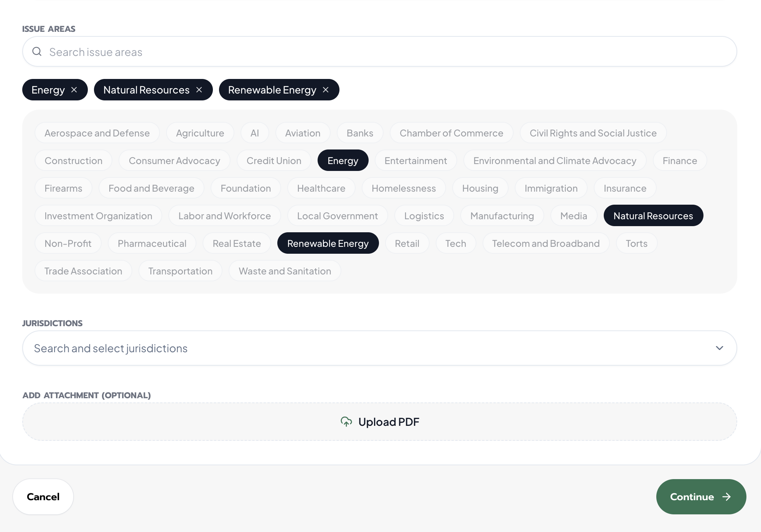Deselect the Natural Resources chip in the list
Image resolution: width=761 pixels, height=532 pixels.
(653, 215)
